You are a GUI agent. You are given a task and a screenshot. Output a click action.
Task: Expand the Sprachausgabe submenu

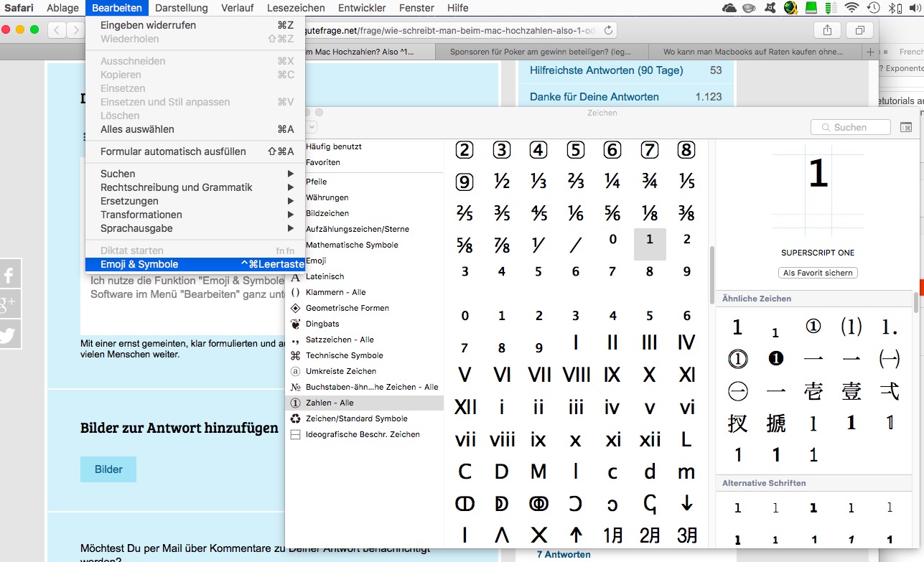(x=195, y=228)
